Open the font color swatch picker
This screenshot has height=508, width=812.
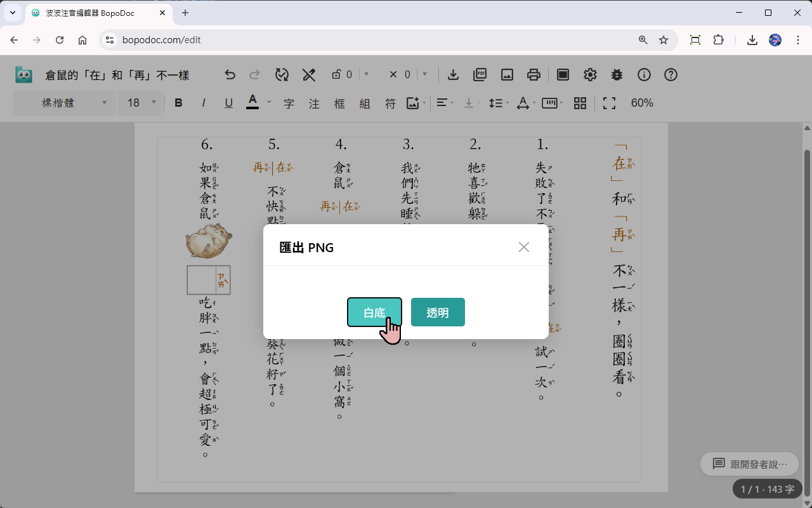click(253, 102)
